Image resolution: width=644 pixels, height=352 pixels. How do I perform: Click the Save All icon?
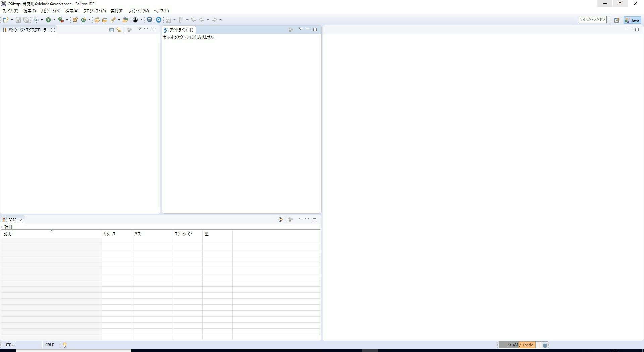coord(26,20)
